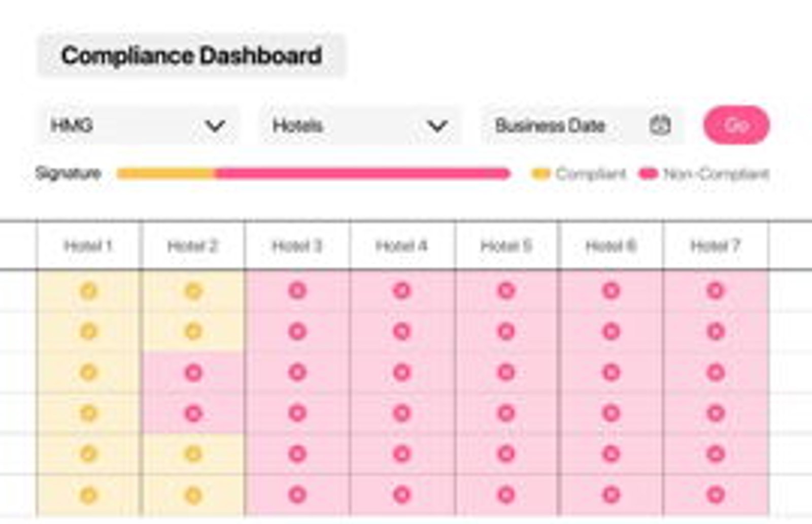Click Hotel 6 third row status dot
Image resolution: width=812 pixels, height=524 pixels.
pos(611,373)
